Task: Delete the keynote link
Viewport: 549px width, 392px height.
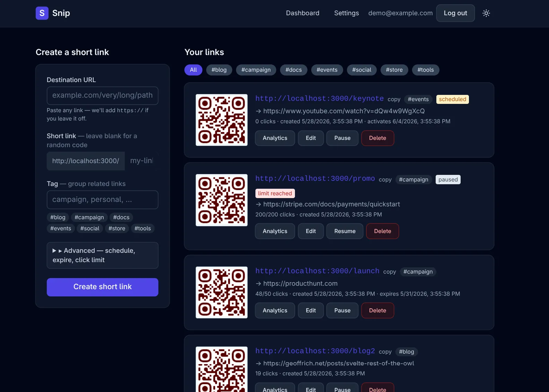Action: pyautogui.click(x=378, y=138)
